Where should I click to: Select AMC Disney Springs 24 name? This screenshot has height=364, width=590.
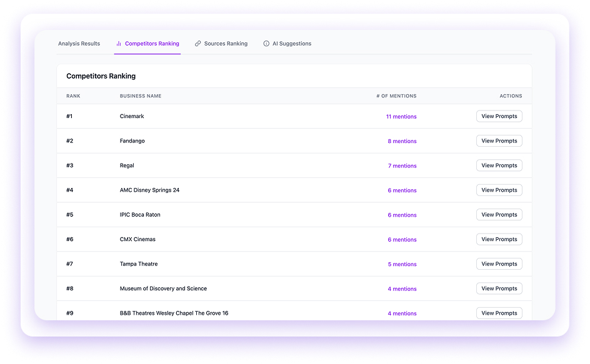click(x=149, y=190)
